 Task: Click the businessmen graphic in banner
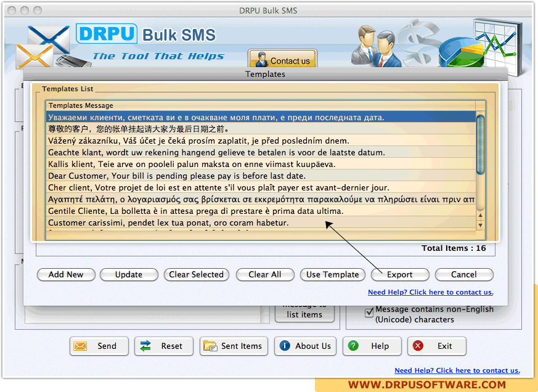tap(376, 46)
